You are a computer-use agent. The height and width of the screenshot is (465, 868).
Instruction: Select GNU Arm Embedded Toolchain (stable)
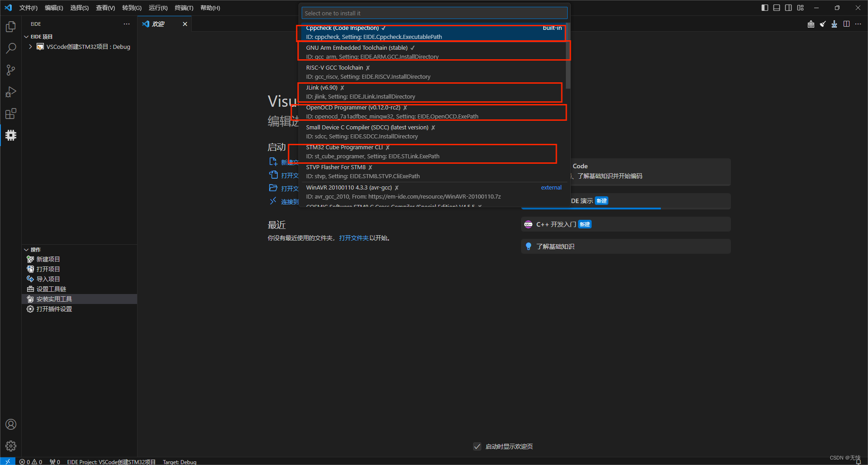pyautogui.click(x=433, y=52)
